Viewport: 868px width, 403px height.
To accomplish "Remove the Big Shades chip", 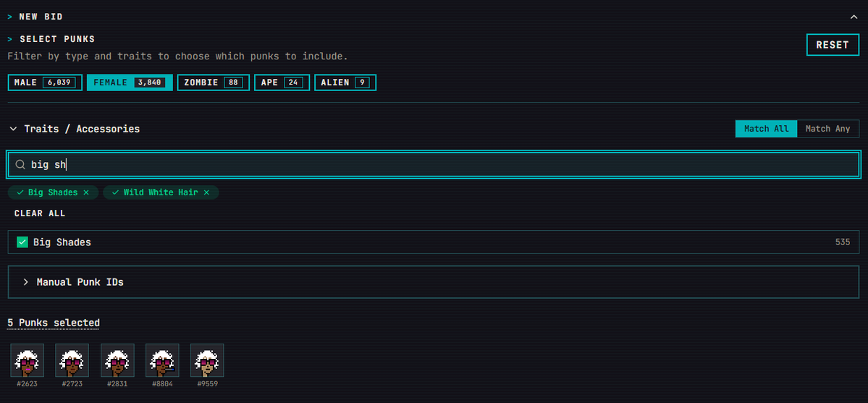I will click(86, 192).
